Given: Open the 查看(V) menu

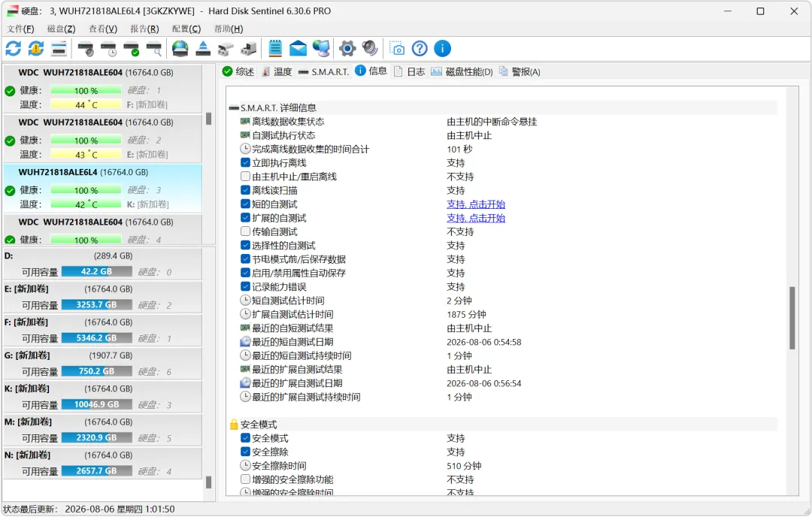Looking at the screenshot, I should tap(102, 29).
